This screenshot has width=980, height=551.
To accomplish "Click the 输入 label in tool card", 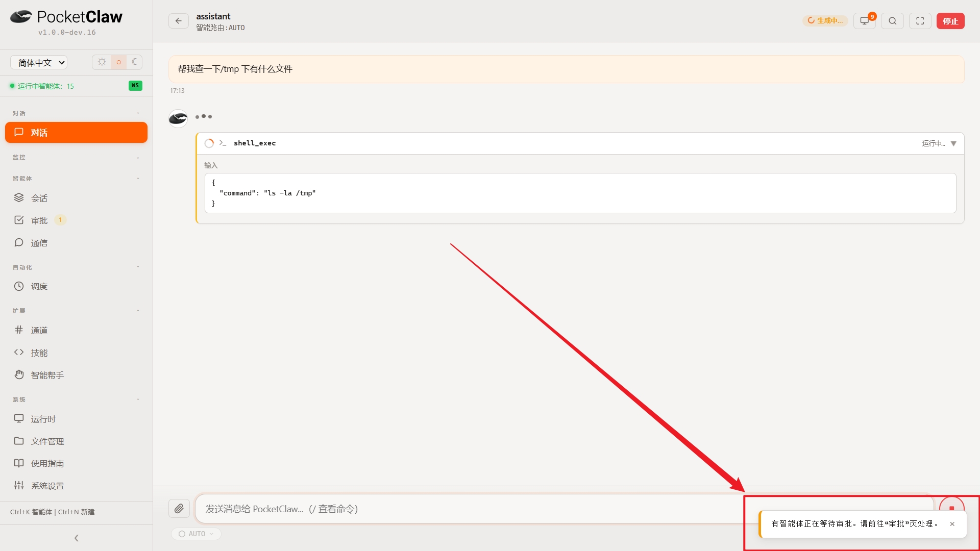I will point(211,165).
